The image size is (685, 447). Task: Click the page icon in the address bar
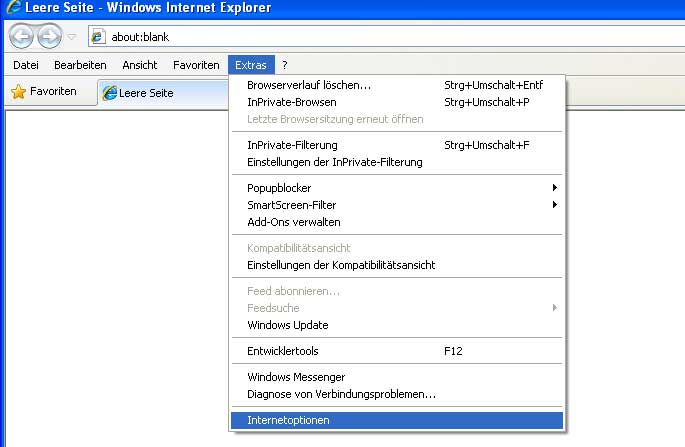[x=97, y=36]
